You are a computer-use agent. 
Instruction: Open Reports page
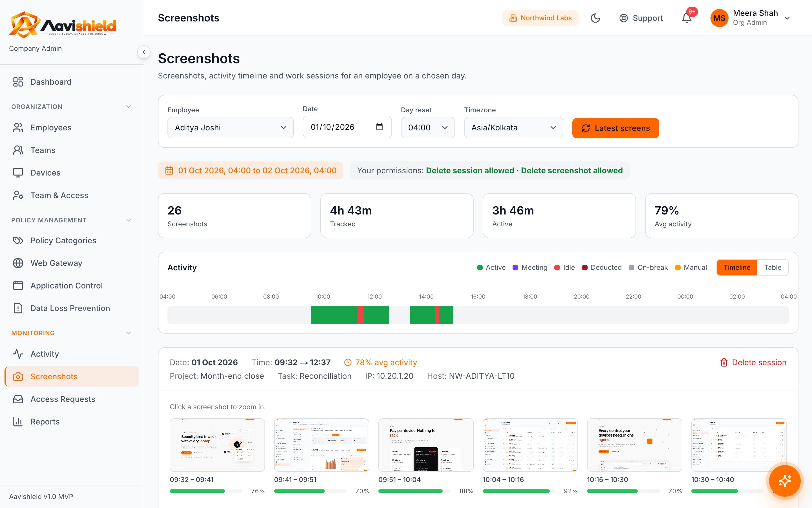72,422
